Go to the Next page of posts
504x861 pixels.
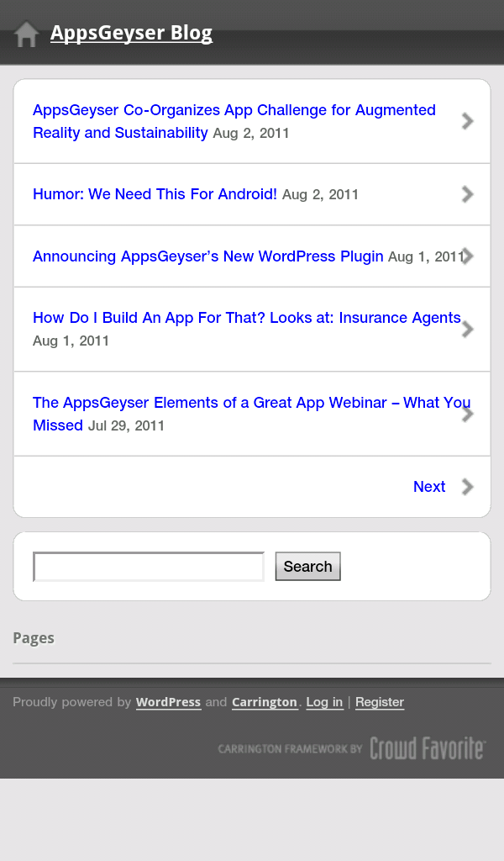click(x=429, y=487)
